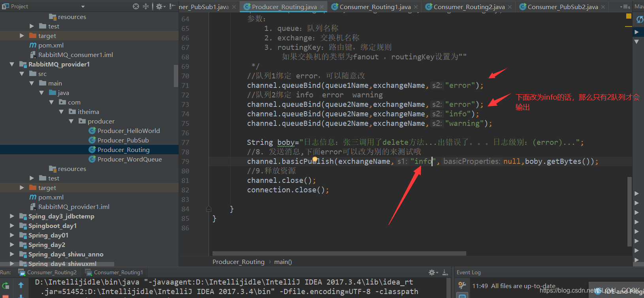This screenshot has height=298, width=644.
Task: Open RabbitMQ_provider1.iml file
Action: coord(73,207)
